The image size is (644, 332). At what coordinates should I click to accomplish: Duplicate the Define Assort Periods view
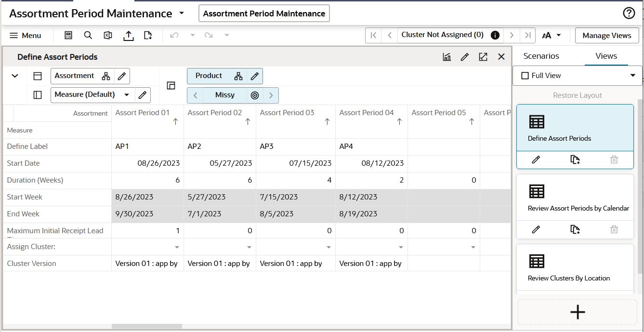pos(575,159)
